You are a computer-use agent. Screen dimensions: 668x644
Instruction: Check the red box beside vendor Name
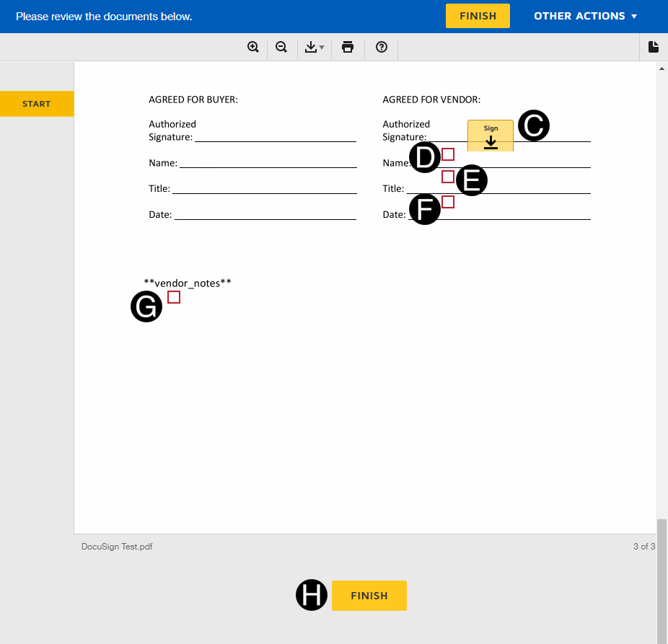click(448, 154)
